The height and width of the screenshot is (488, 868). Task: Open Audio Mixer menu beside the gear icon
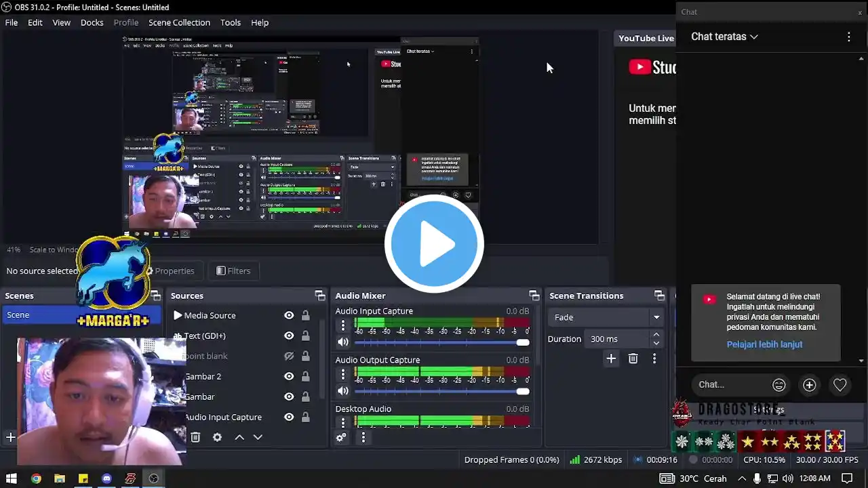point(363,438)
